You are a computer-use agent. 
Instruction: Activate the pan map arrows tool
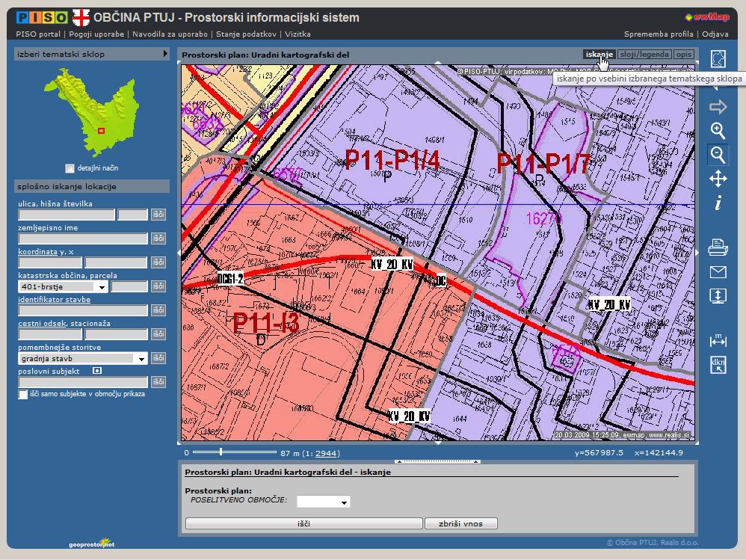(718, 179)
